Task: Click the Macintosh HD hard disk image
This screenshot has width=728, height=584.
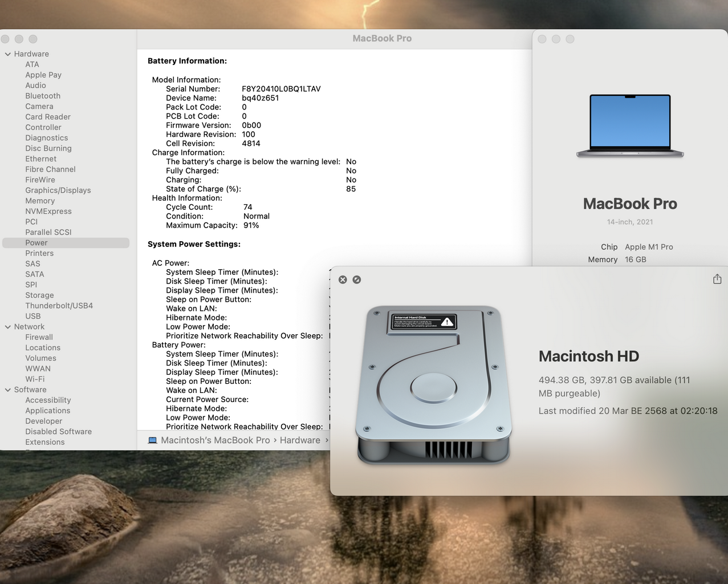Action: [x=433, y=385]
